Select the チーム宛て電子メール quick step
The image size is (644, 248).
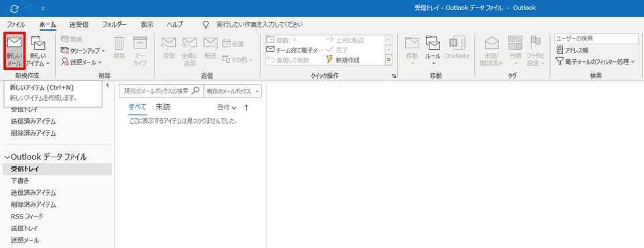click(x=294, y=50)
